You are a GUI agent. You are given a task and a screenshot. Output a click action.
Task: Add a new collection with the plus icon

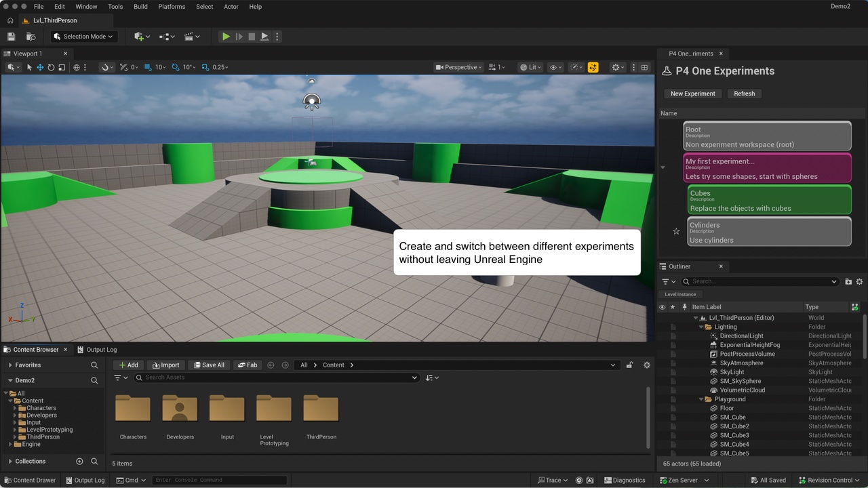tap(79, 461)
